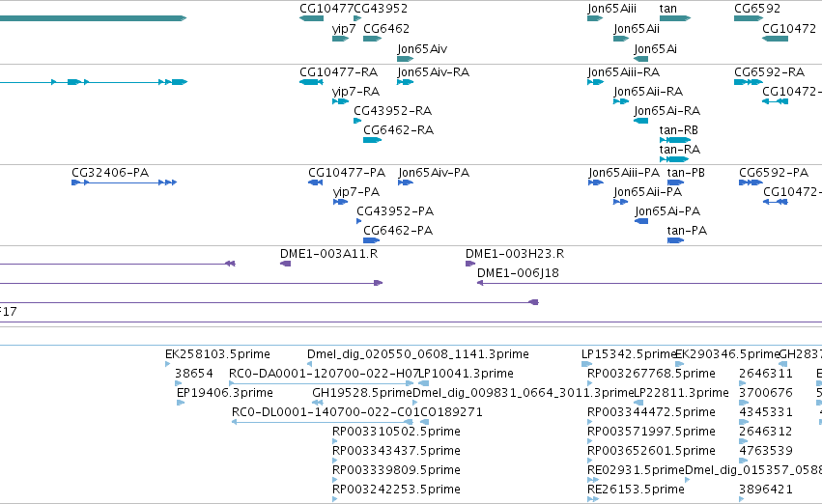The width and height of the screenshot is (822, 504).
Task: Click the RP003344472.5prime EST label
Action: click(x=651, y=412)
